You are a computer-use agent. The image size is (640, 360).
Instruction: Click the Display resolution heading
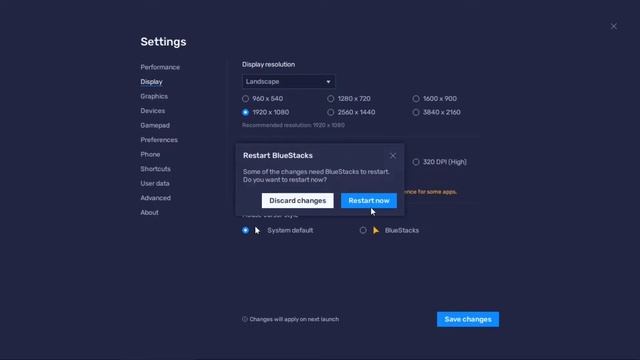point(268,64)
